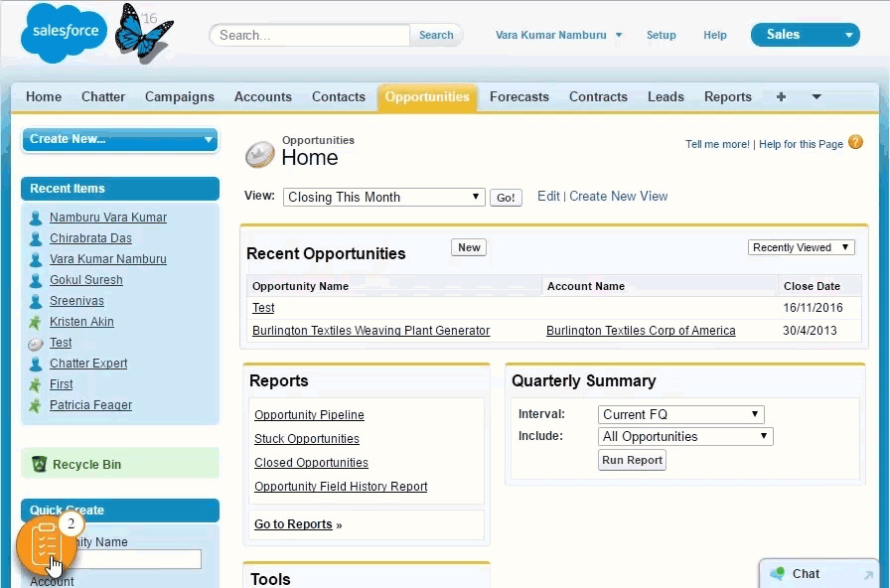This screenshot has height=588, width=890.
Task: Click the Recycle Bin trash icon
Action: point(39,464)
